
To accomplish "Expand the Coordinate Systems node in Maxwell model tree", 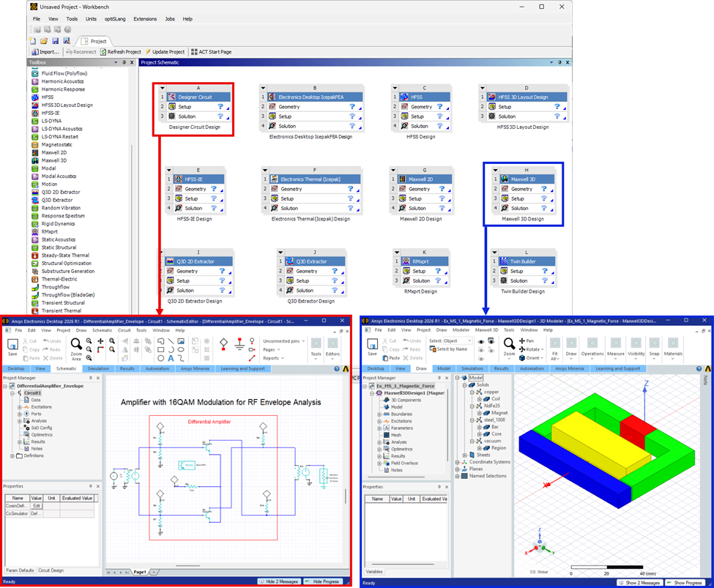I will pos(457,462).
